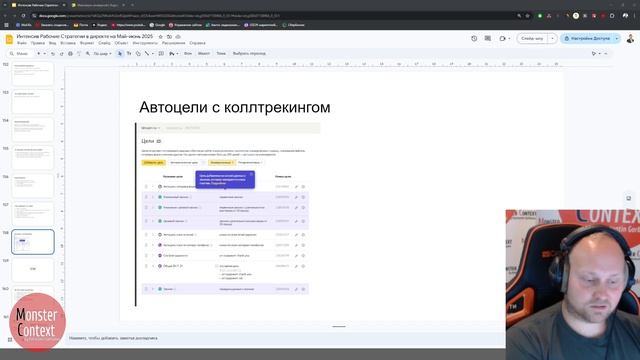Click the Фон button
This screenshot has width=640, height=360.
click(x=188, y=53)
